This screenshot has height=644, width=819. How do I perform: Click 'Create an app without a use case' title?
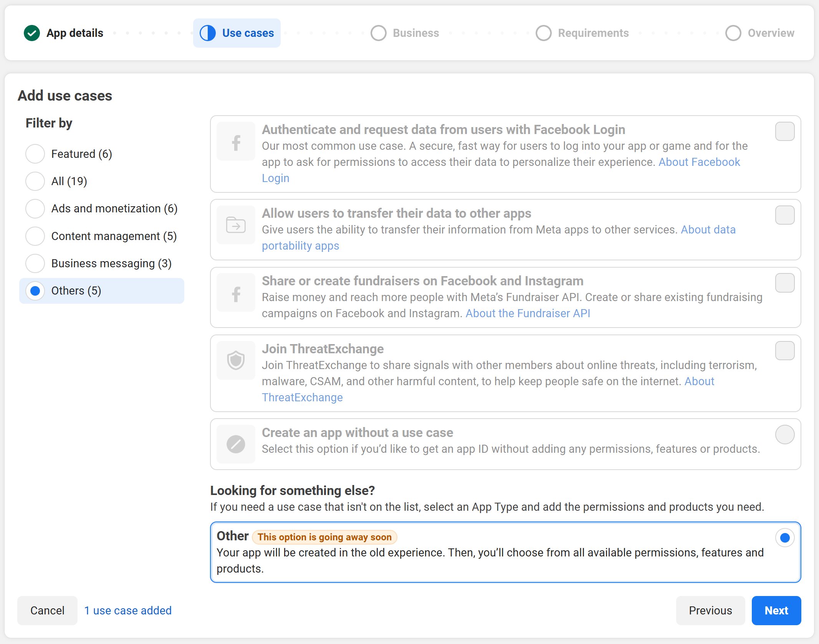(x=357, y=432)
